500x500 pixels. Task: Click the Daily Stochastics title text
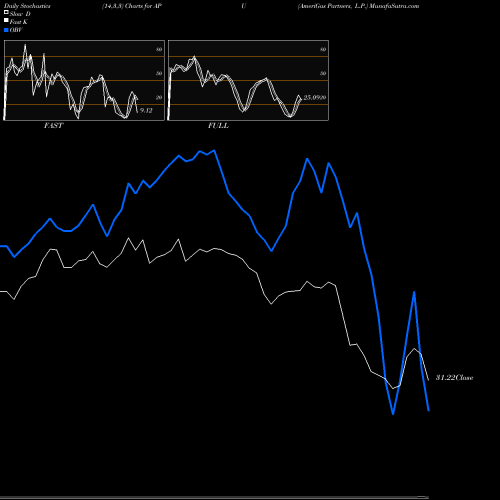[27, 6]
